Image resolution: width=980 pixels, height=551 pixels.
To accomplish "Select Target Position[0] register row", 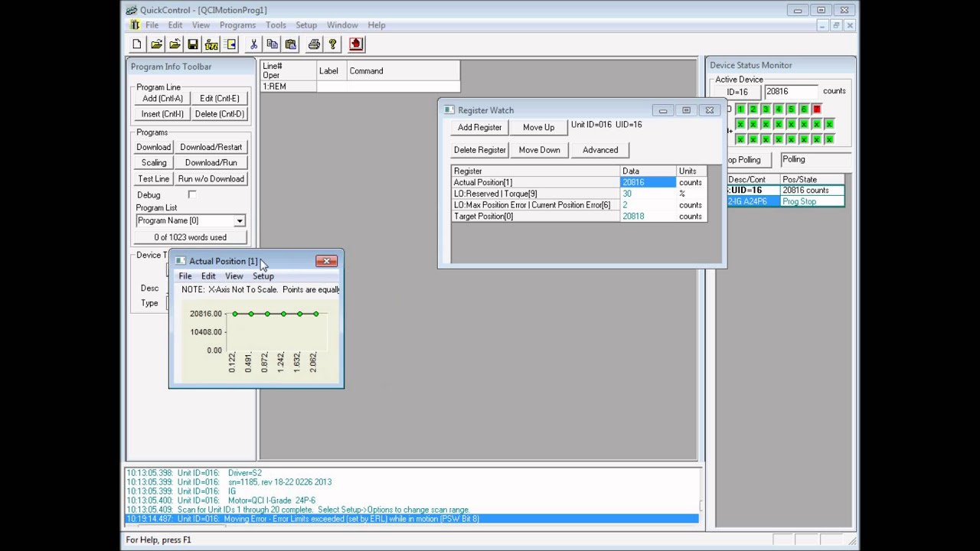I will point(579,217).
